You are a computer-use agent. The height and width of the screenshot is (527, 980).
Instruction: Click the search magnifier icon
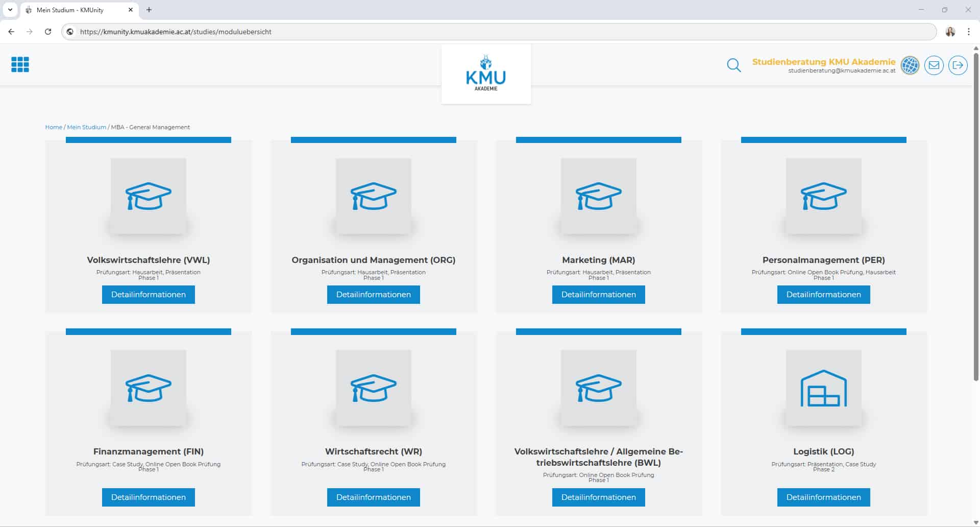pos(733,65)
